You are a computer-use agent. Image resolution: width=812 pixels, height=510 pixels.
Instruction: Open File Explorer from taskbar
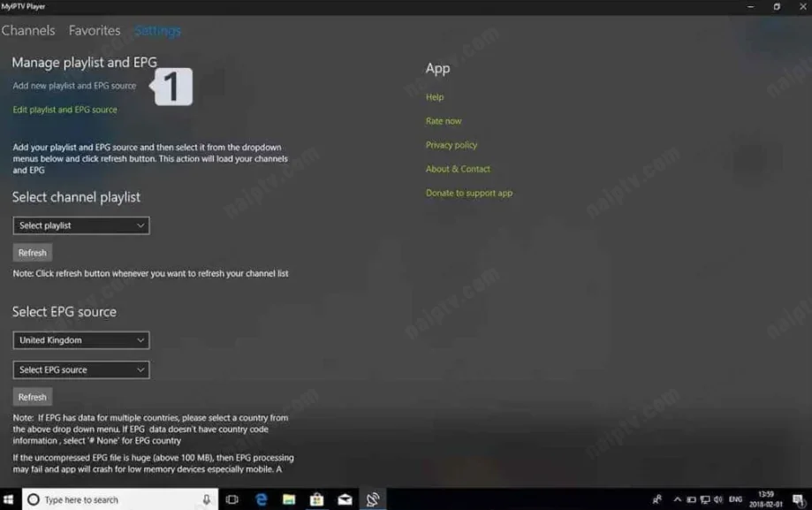pyautogui.click(x=289, y=499)
